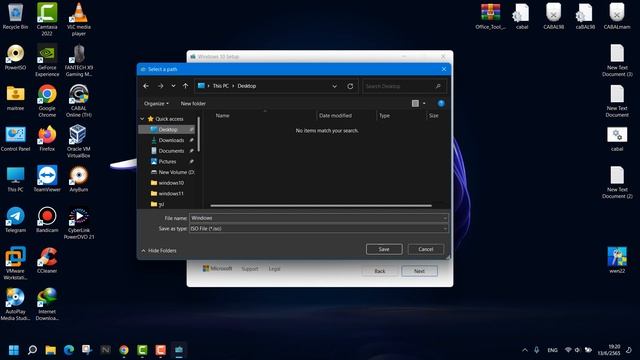Open the taskbar clock and date
Viewport: 640px width, 360px height.
(x=609, y=350)
